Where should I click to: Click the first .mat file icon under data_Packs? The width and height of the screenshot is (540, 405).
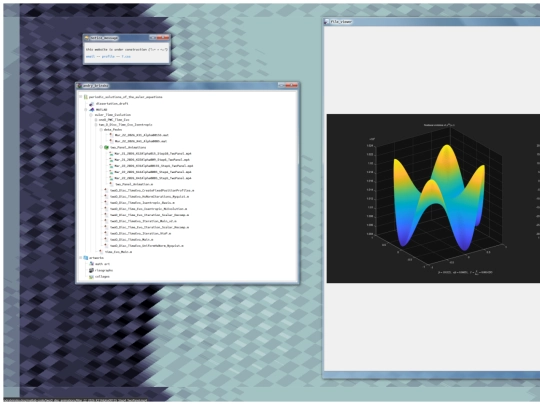click(111, 135)
